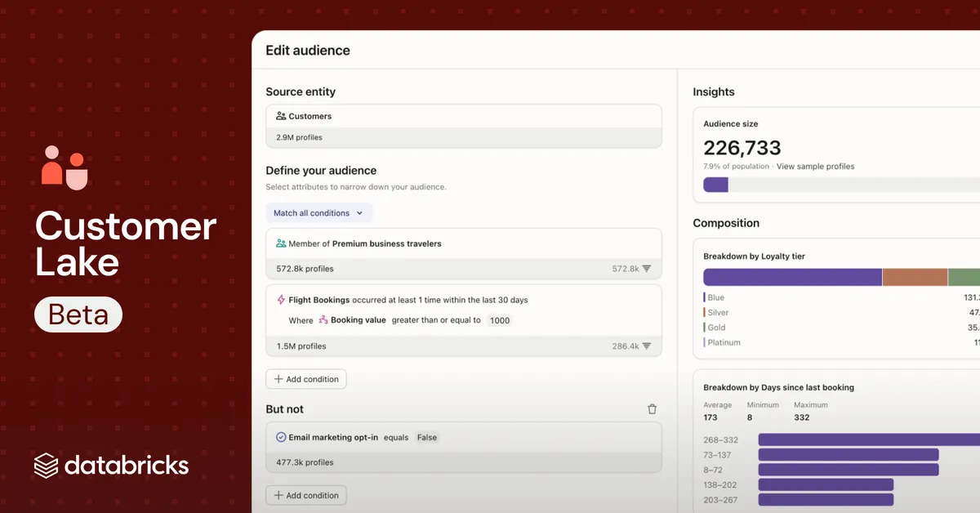Click the Gold segment of loyalty bar
The height and width of the screenshot is (513, 980).
point(964,277)
